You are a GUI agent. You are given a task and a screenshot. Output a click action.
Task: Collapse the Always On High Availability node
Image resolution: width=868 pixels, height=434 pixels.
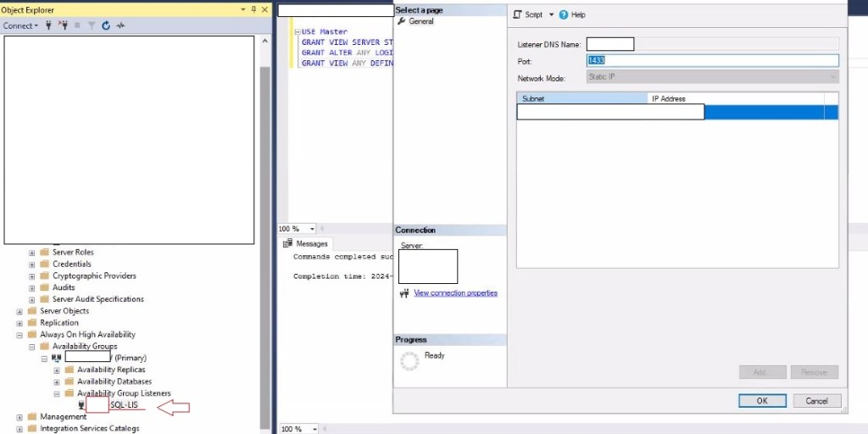coord(20,335)
